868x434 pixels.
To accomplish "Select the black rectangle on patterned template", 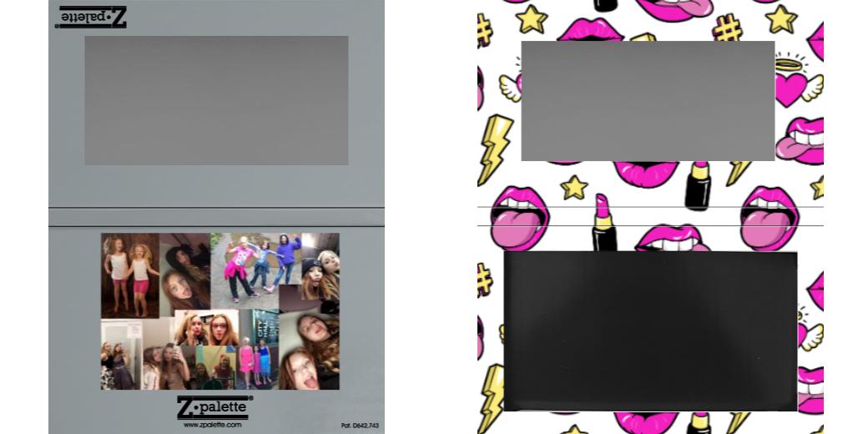I will 650,331.
